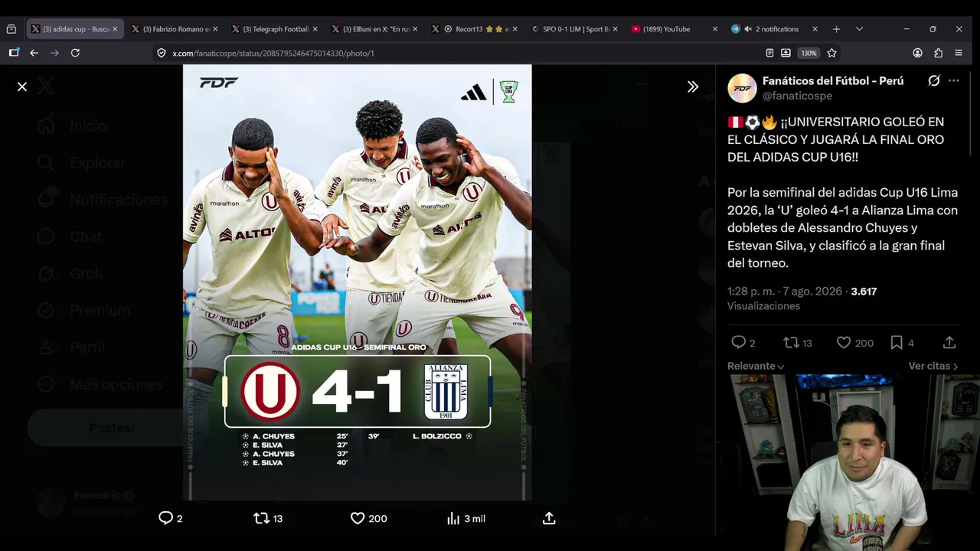Image resolution: width=980 pixels, height=551 pixels.
Task: Close the 2 notifications tab
Action: click(815, 29)
